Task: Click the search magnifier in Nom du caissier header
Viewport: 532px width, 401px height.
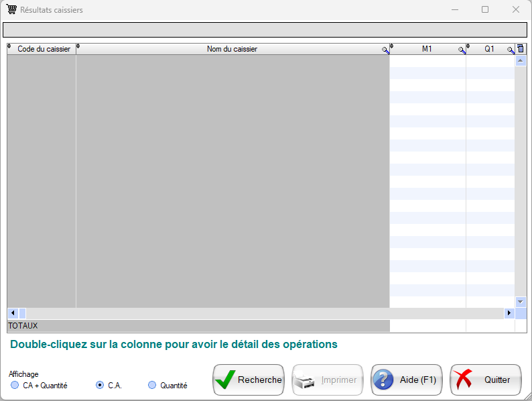Action: [385, 50]
